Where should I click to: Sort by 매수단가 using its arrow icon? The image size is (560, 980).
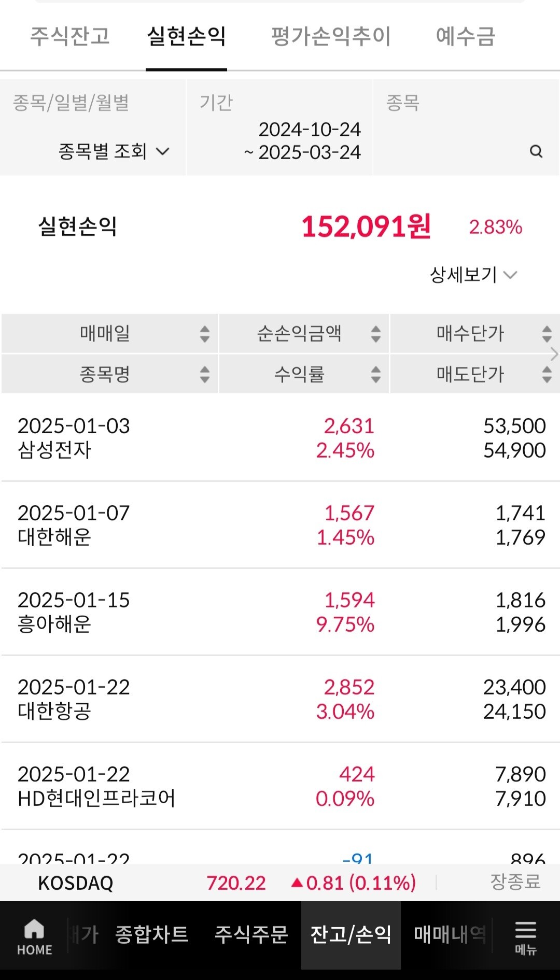coord(547,334)
